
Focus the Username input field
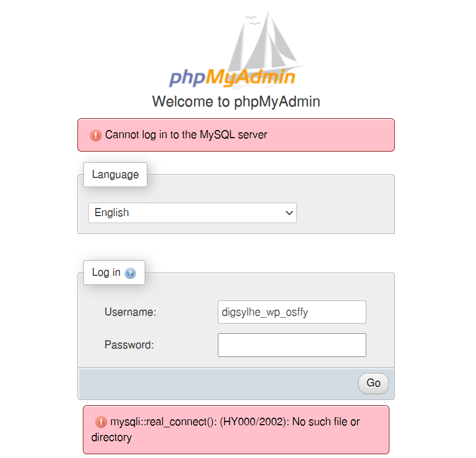click(x=292, y=312)
